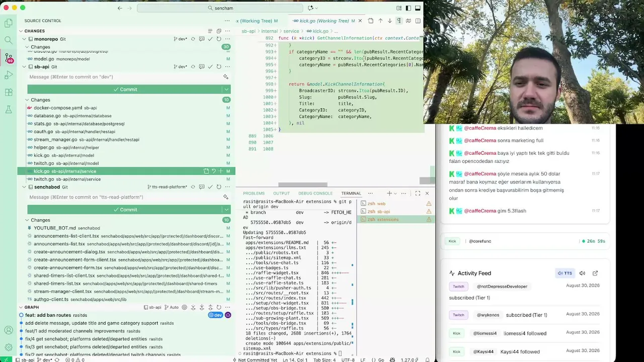Click the senchabod commit message input field
The width and height of the screenshot is (644, 362).
point(125,197)
